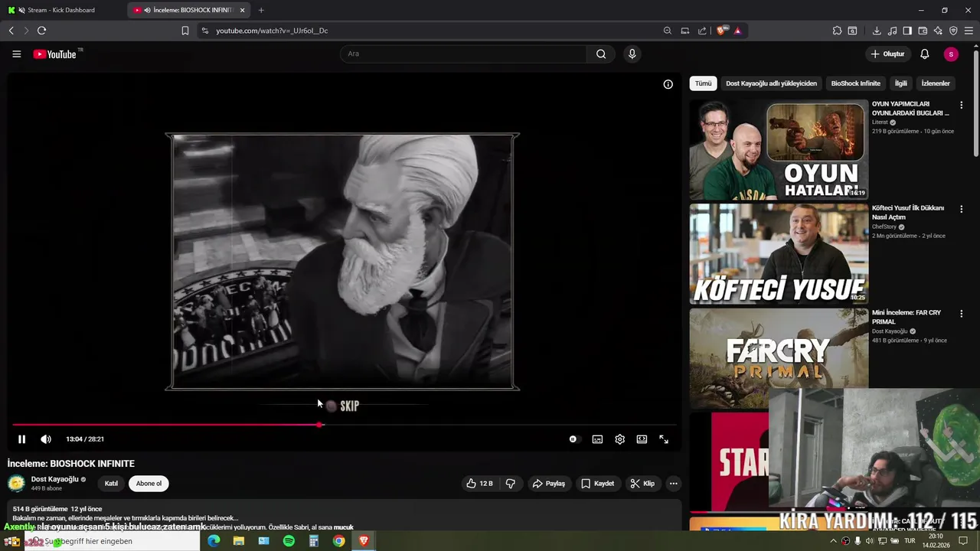Open options for Köfteci Yusuf video
This screenshot has height=551, width=980.
tap(962, 209)
